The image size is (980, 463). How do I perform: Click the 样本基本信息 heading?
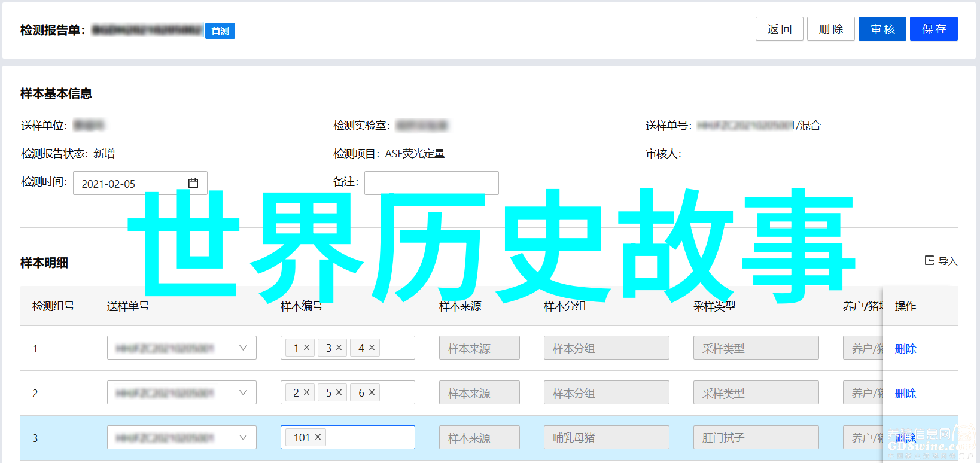point(56,93)
